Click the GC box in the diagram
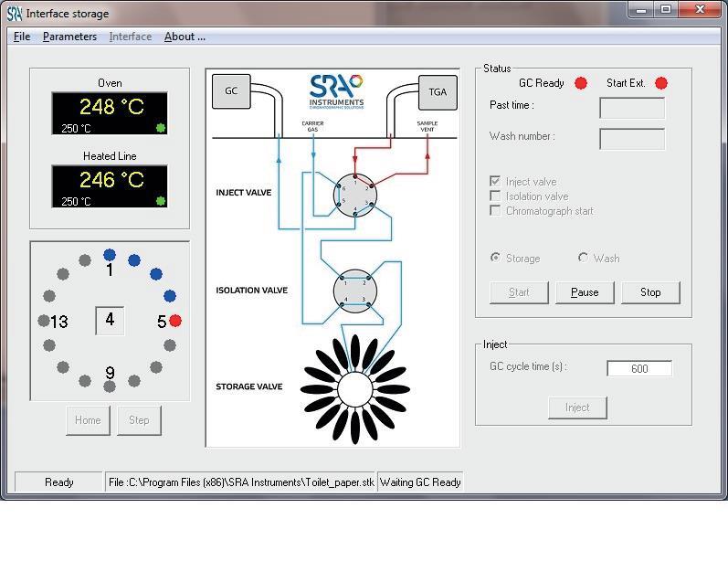The image size is (728, 561). (x=231, y=91)
